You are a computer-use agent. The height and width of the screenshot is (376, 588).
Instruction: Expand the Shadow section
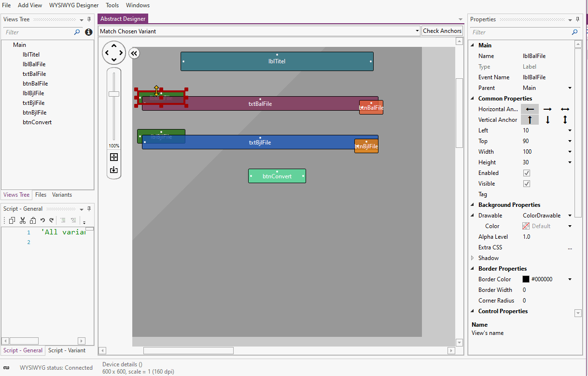pyautogui.click(x=473, y=258)
